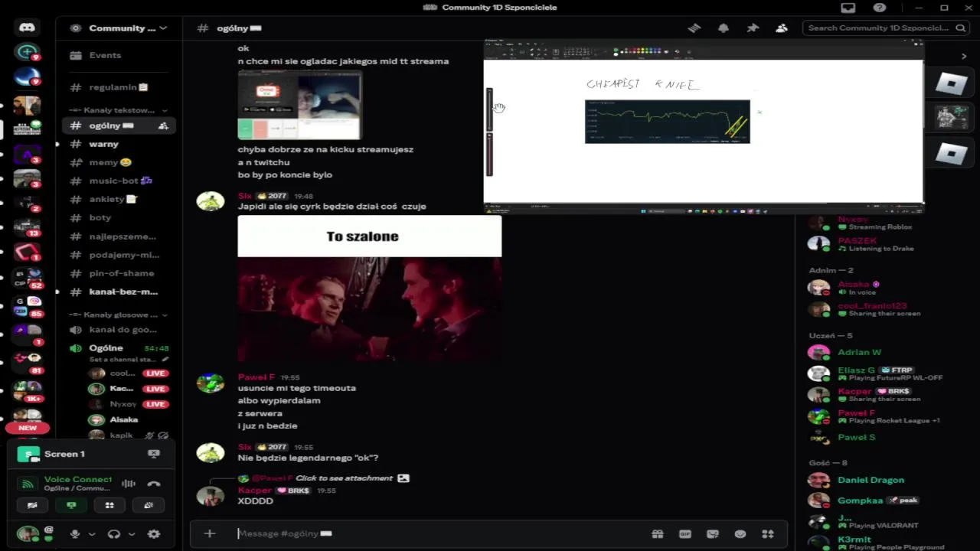Screen dimensions: 980x551
Task: Invite people icon on ogólny channel
Action: pos(163,126)
